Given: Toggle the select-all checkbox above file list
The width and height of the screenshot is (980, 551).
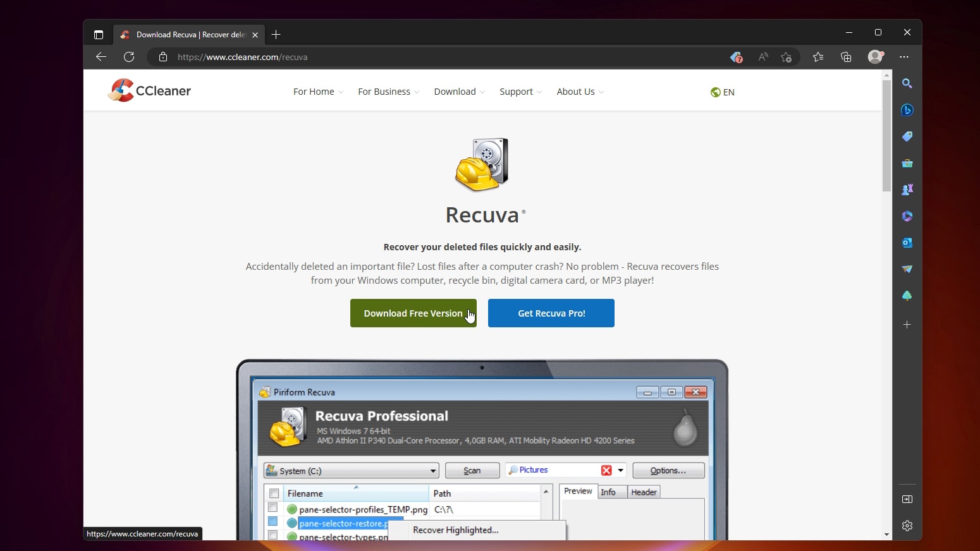Looking at the screenshot, I should 273,493.
